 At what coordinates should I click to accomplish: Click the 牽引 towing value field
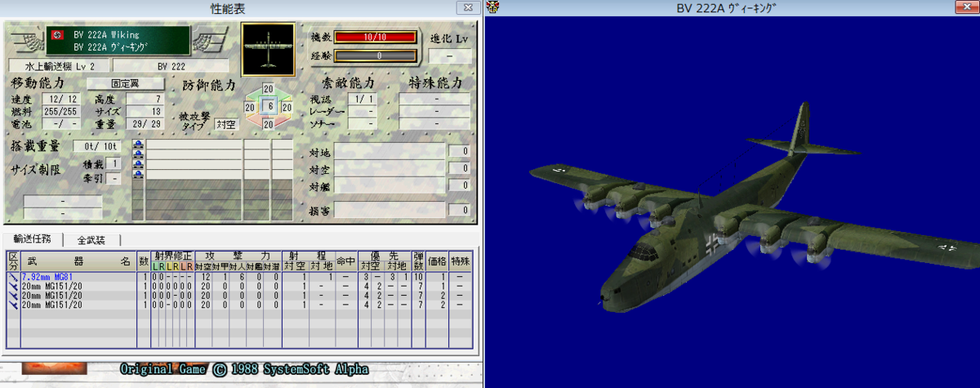point(114,178)
